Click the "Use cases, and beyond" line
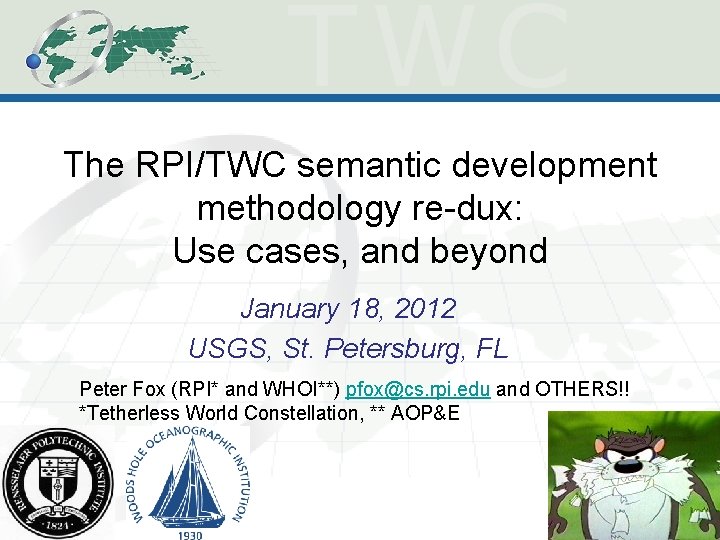 point(360,250)
